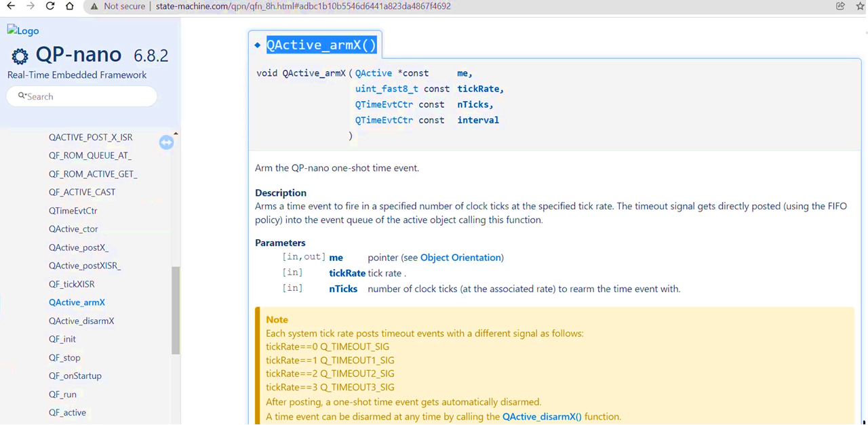Follow QTimeEvtCtr link for nTicks parameter
The width and height of the screenshot is (868, 425).
tap(384, 104)
